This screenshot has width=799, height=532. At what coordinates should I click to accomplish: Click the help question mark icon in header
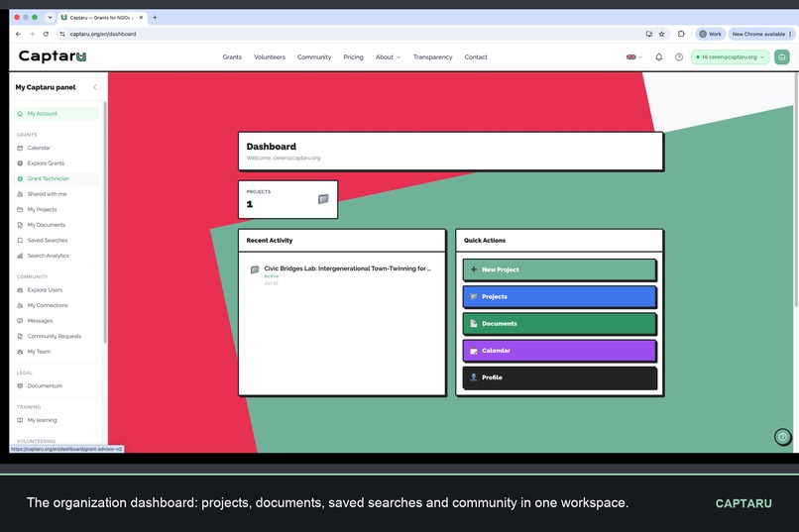tap(679, 57)
